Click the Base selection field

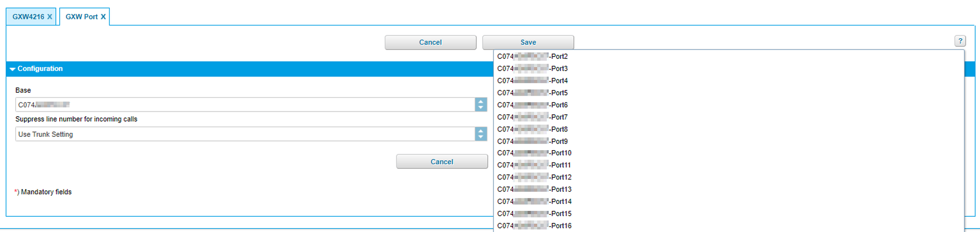245,104
